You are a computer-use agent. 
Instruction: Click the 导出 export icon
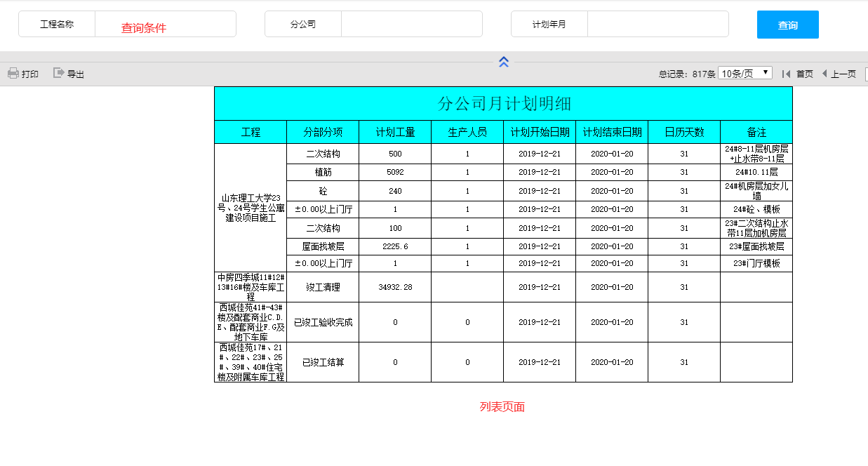[x=59, y=73]
